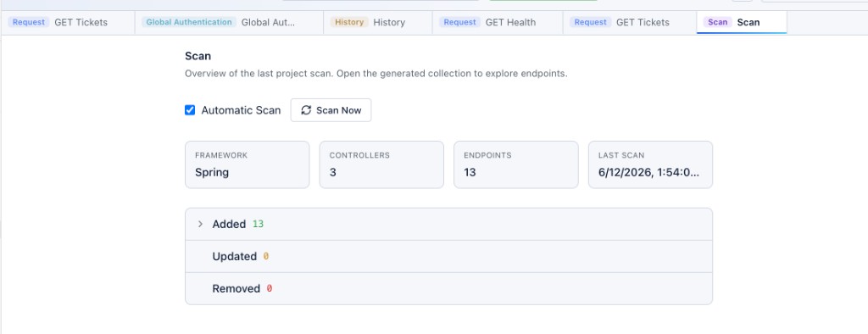This screenshot has height=334, width=868.
Task: Click the green 13 count beside Added
Action: 258,225
